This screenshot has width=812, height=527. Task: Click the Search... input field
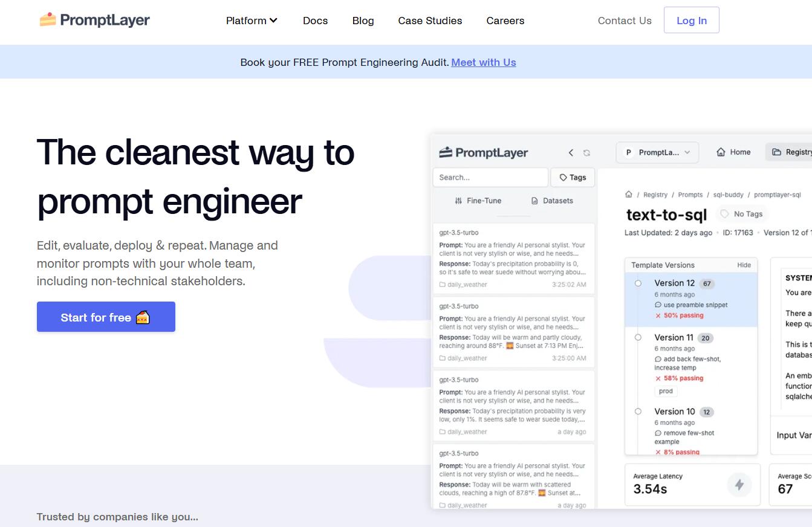pos(490,177)
